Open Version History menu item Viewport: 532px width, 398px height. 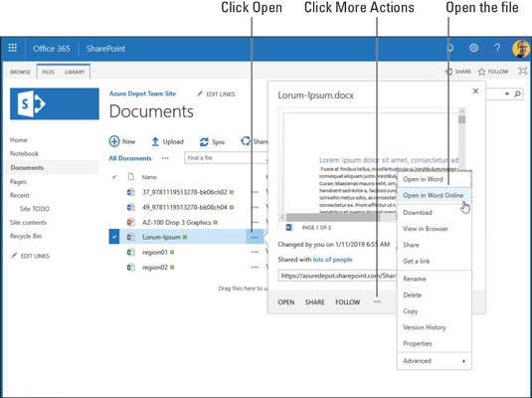coord(435,327)
